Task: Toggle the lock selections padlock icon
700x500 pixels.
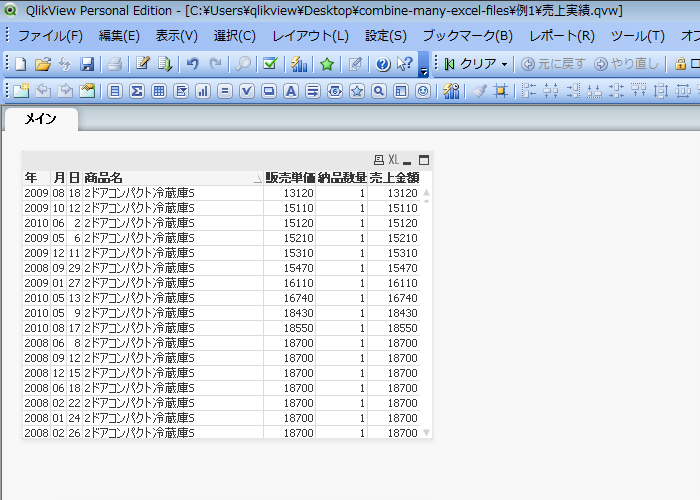Action: (681, 64)
